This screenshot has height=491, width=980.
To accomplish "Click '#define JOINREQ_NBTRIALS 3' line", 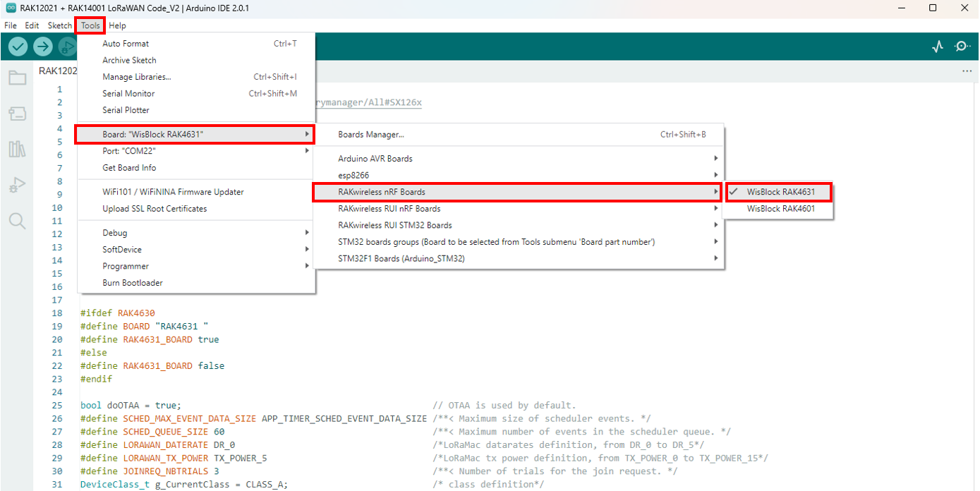I will click(x=150, y=471).
